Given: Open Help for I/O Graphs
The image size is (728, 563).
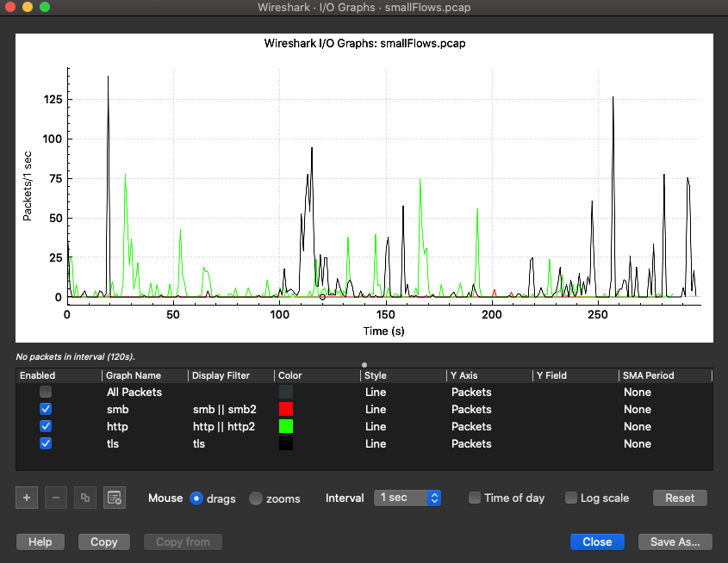Looking at the screenshot, I should click(x=40, y=541).
